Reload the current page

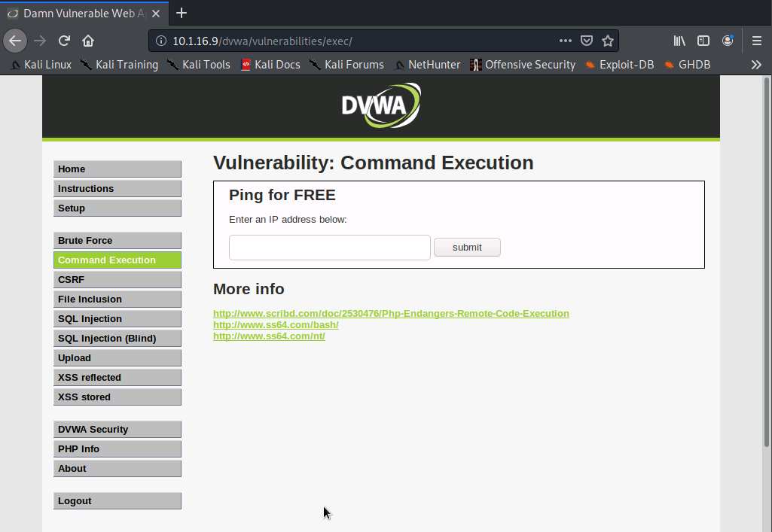64,41
